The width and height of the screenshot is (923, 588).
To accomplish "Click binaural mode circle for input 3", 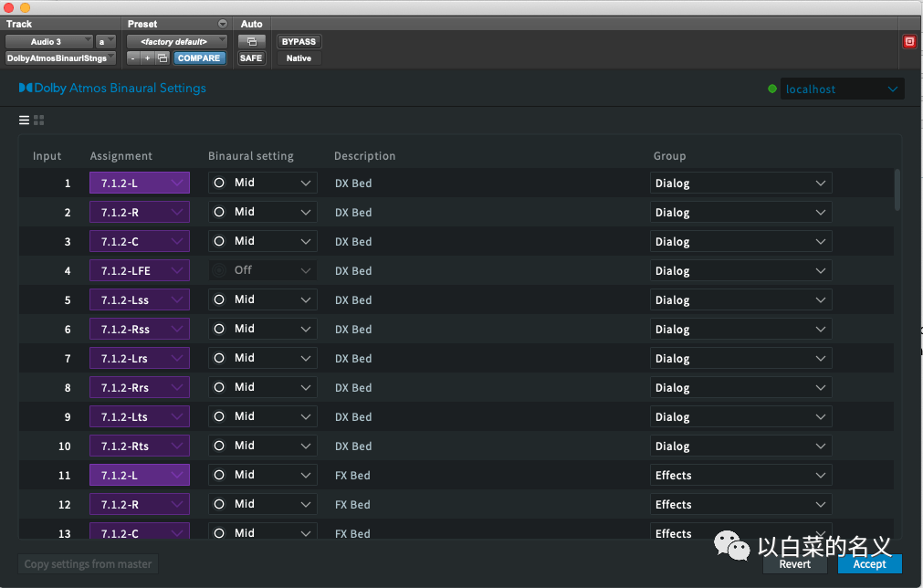I will (219, 241).
